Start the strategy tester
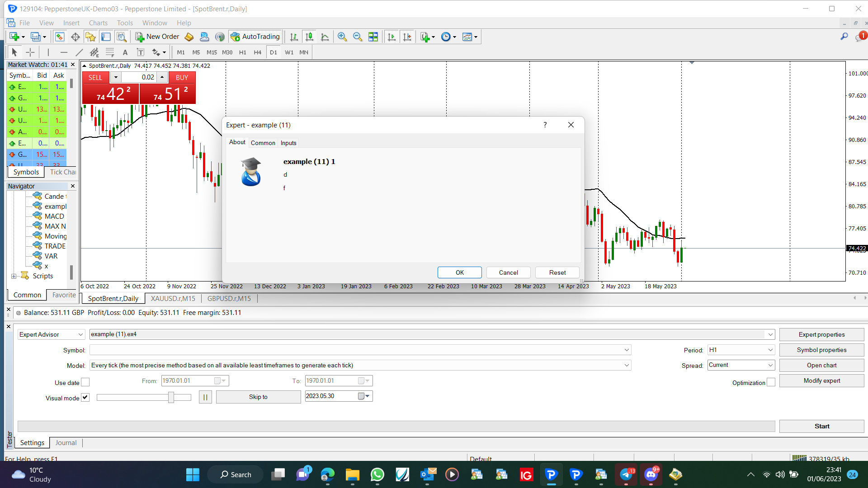This screenshot has width=868, height=488. (821, 426)
